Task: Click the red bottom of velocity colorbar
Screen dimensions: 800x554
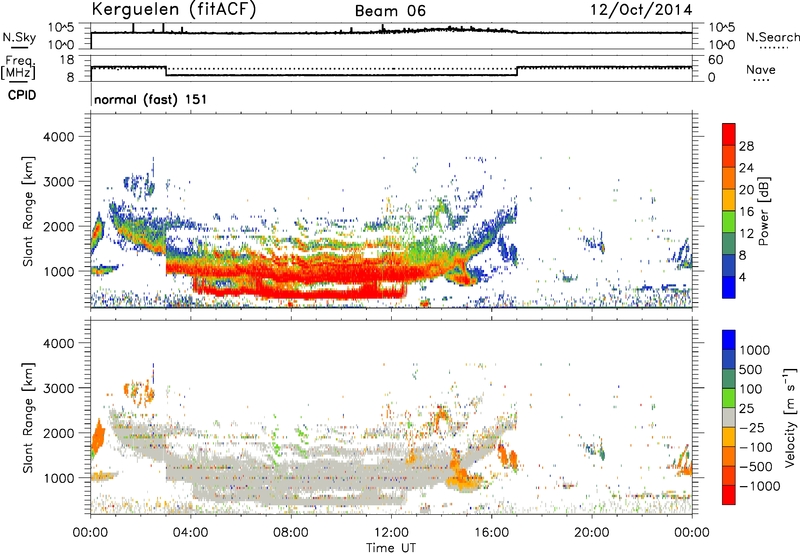Action: (729, 495)
